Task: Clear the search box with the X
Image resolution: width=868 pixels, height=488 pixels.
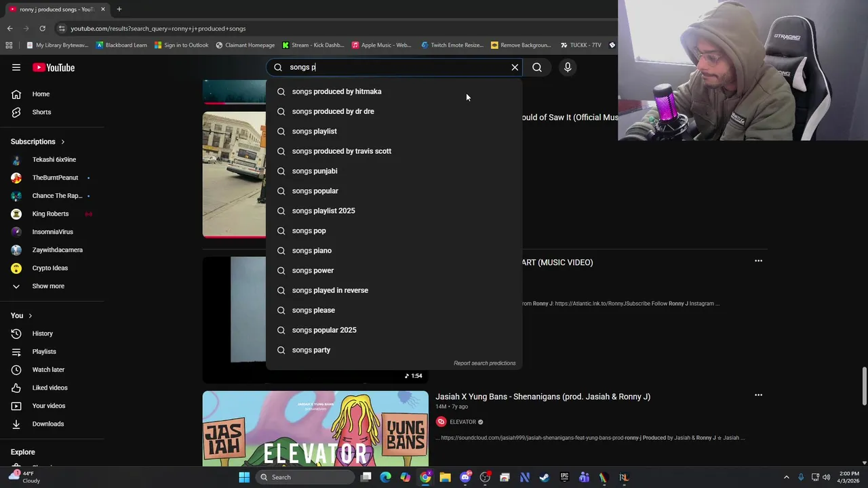Action: 515,67
